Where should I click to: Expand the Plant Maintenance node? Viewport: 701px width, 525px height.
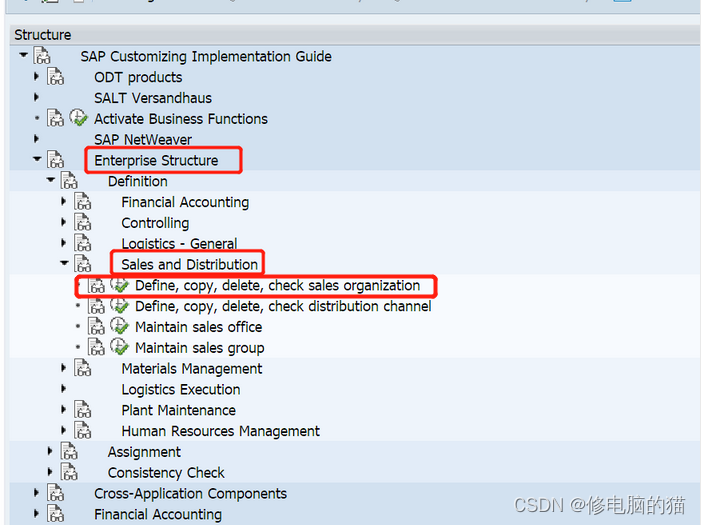coord(63,409)
